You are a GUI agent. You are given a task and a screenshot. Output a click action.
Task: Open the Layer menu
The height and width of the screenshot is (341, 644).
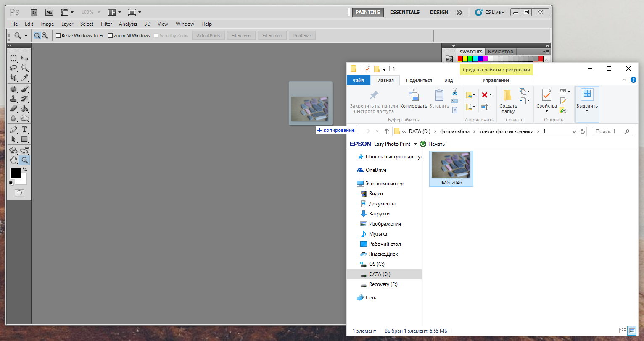(x=67, y=24)
